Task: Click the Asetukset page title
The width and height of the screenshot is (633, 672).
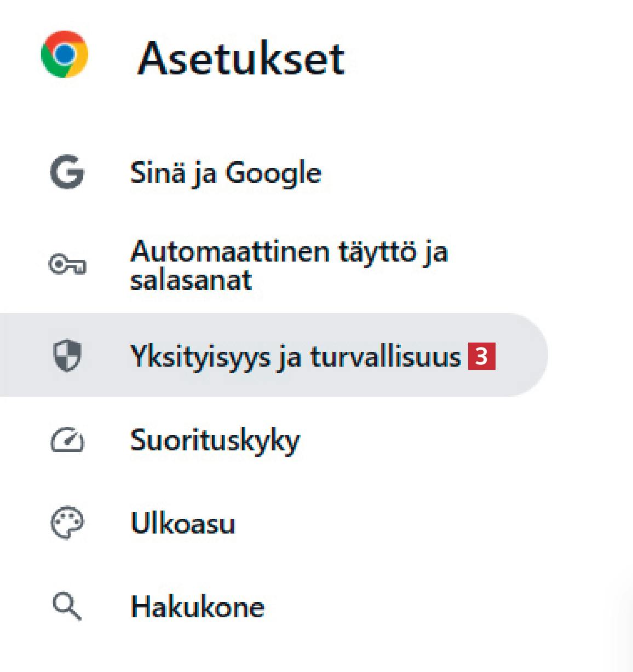Action: (241, 59)
